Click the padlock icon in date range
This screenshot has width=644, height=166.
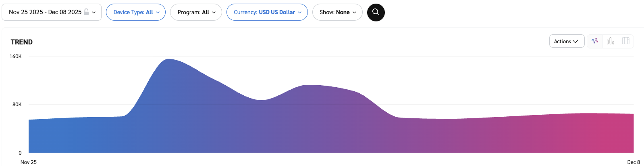[x=86, y=12]
